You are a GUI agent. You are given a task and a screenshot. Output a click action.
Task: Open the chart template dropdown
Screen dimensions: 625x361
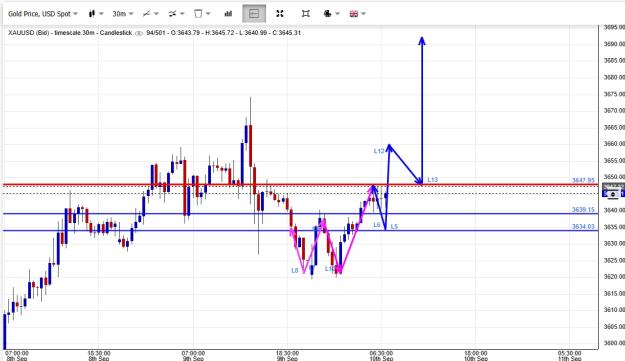pos(202,14)
